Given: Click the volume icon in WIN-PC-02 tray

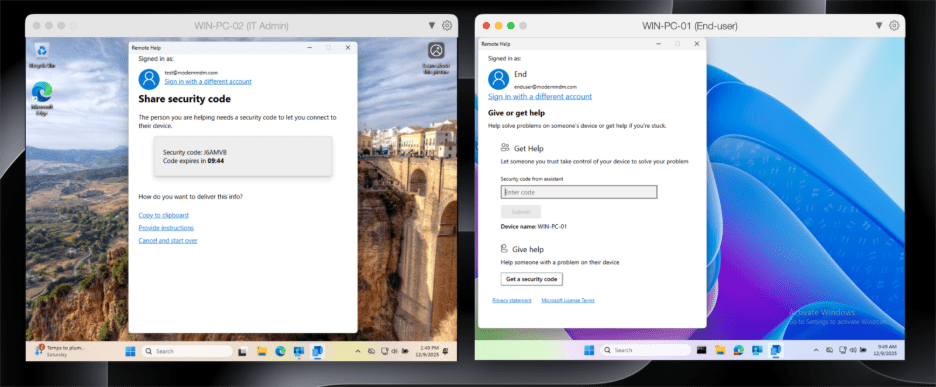Looking at the screenshot, I should (394, 351).
